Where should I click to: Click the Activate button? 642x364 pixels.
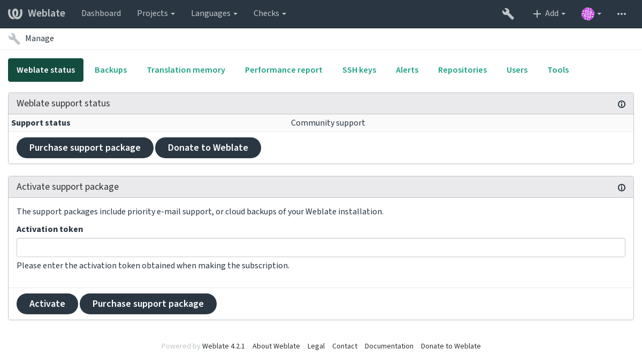(47, 304)
